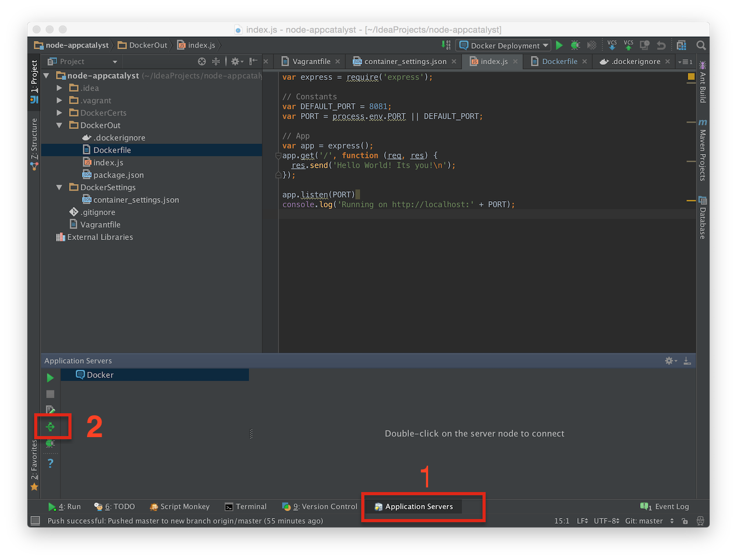The image size is (737, 560).
Task: Expand the DockerCerts folder
Action: click(x=60, y=113)
